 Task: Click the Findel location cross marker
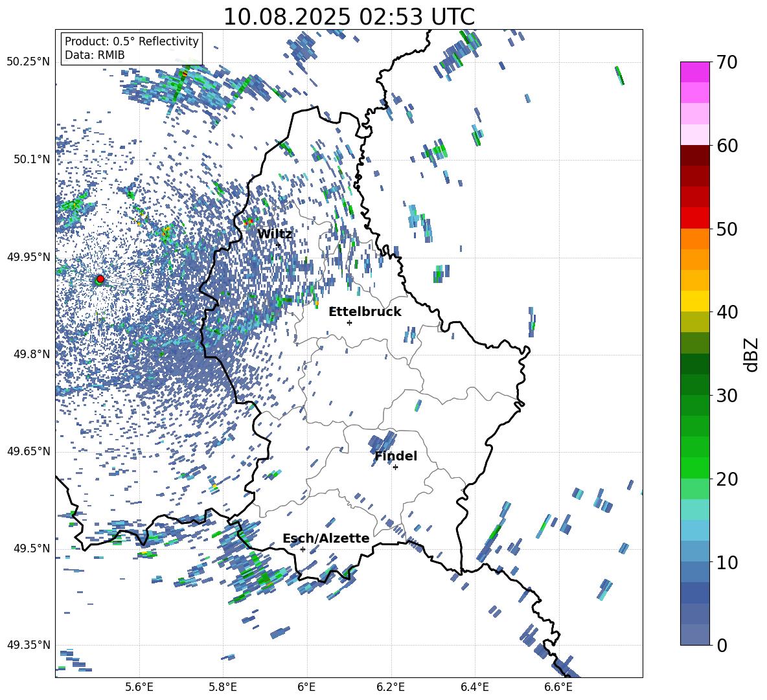[395, 468]
